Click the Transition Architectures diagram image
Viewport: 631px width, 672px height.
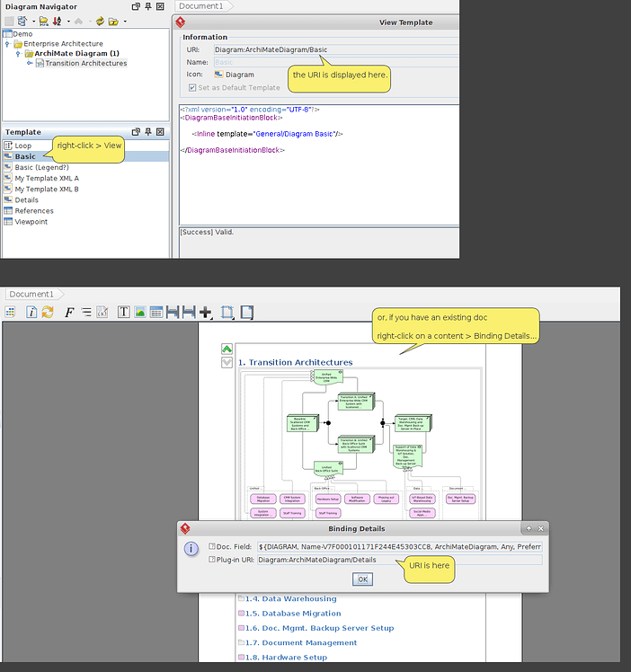(360, 445)
